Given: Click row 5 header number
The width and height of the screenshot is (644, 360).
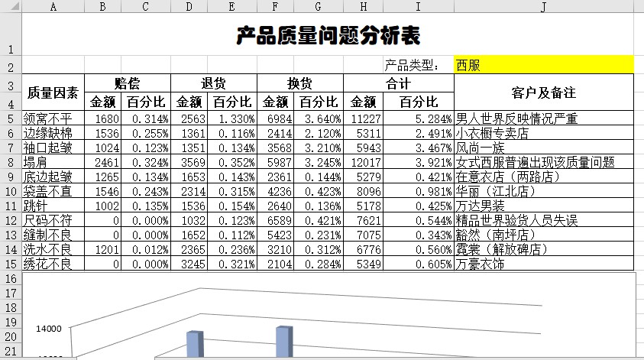Looking at the screenshot, I should (11, 118).
